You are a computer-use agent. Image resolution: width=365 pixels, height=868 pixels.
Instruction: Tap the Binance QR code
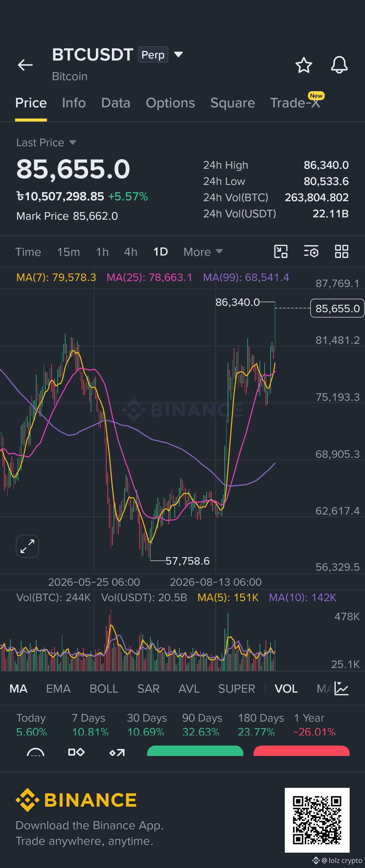click(317, 820)
